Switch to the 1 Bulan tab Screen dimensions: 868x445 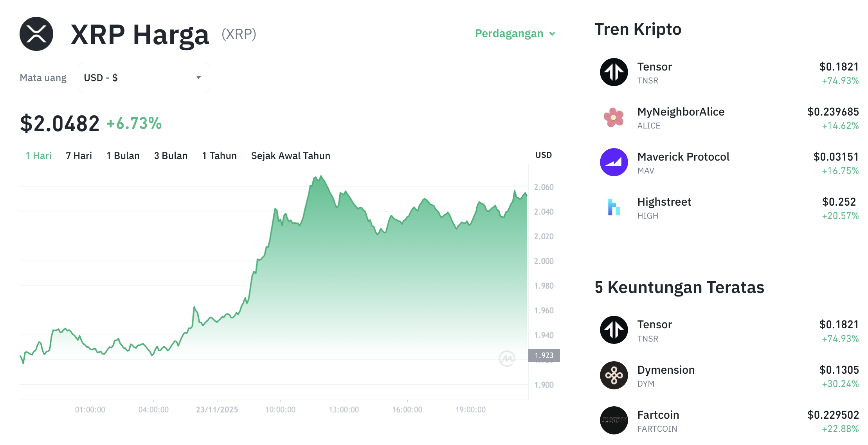point(123,156)
